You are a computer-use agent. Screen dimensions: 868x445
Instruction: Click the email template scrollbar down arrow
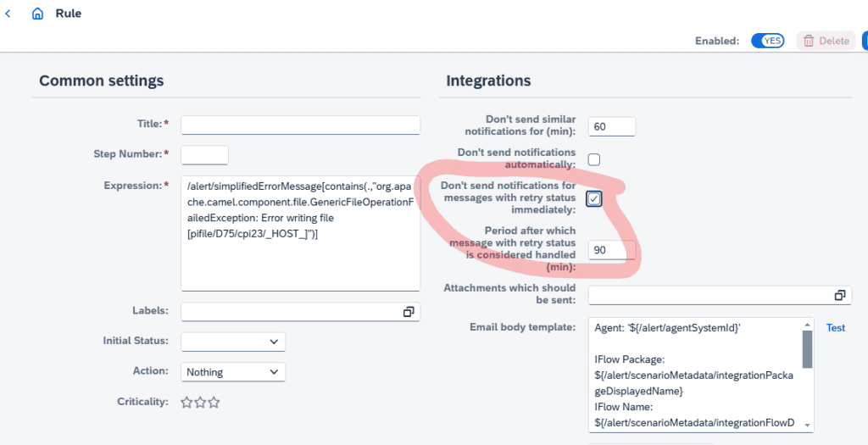click(x=808, y=425)
